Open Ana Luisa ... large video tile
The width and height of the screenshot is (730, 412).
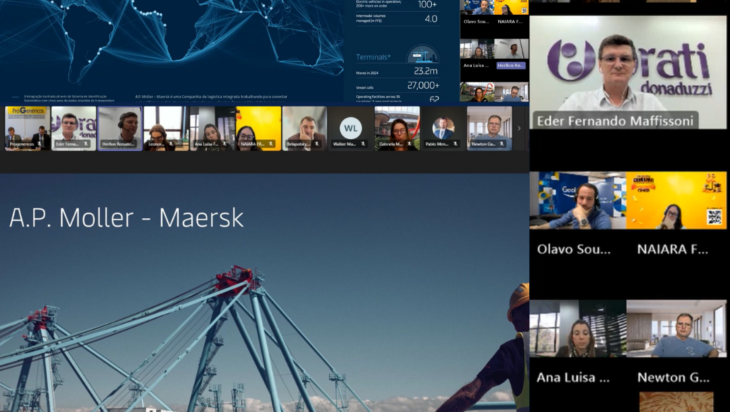pyautogui.click(x=578, y=329)
